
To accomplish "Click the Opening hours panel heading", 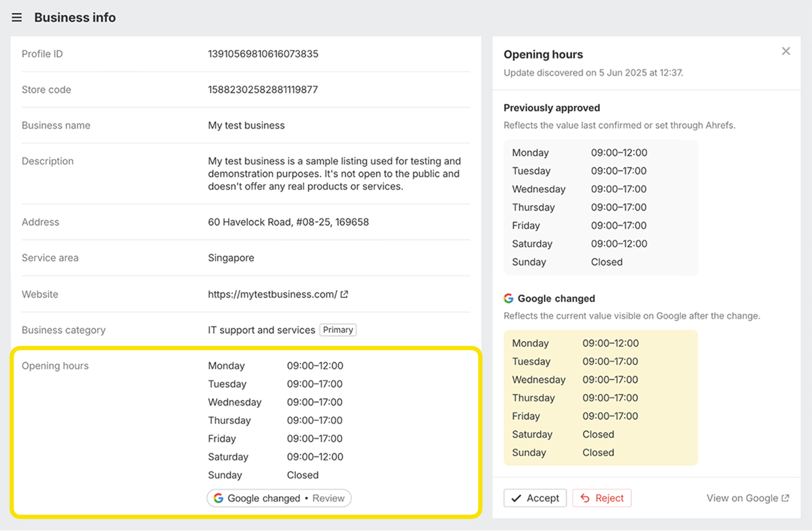I will tap(543, 54).
